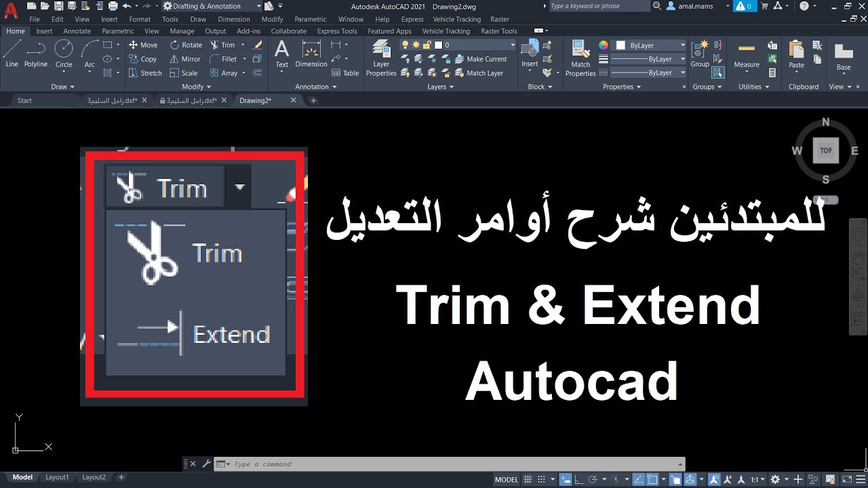Open the File menu
The width and height of the screenshot is (868, 488).
pos(35,19)
